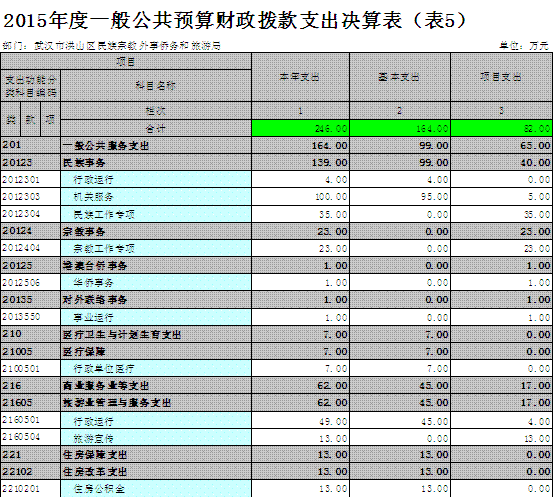Select the 科目名称 header cell
Screen dimensions: 553x497
156,86
